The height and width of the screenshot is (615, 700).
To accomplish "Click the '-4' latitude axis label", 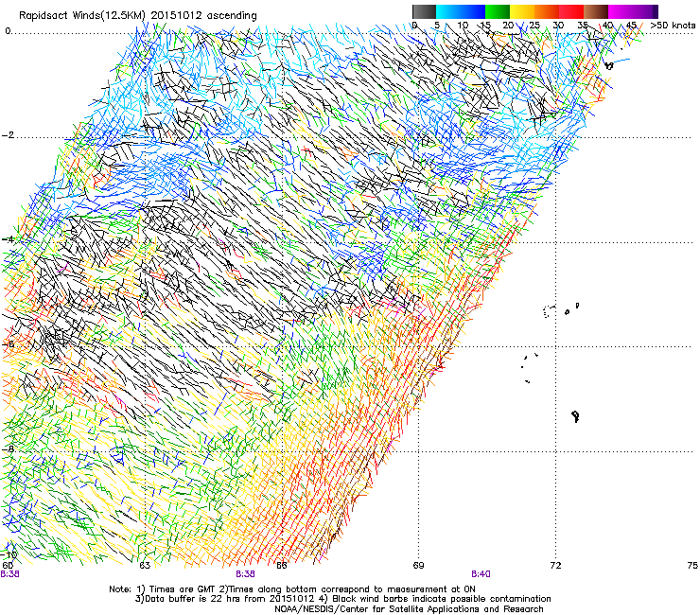I will (8, 239).
